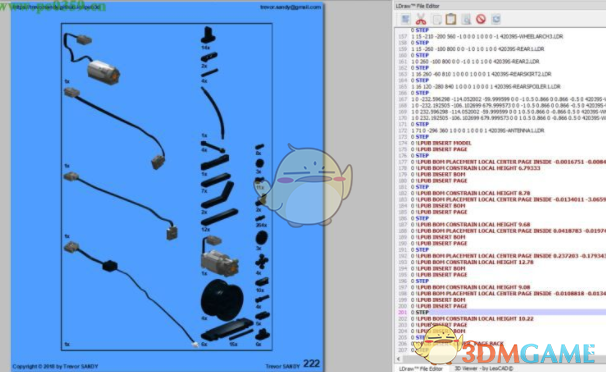606x372 pixels.
Task: Click the Copyright 2018 by Trevor SANDY footer
Action: [x=55, y=366]
